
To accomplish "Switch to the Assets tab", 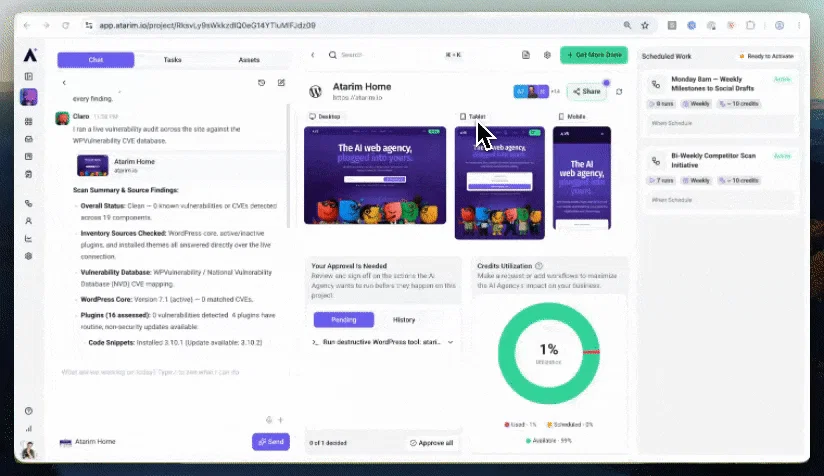I will coord(249,60).
